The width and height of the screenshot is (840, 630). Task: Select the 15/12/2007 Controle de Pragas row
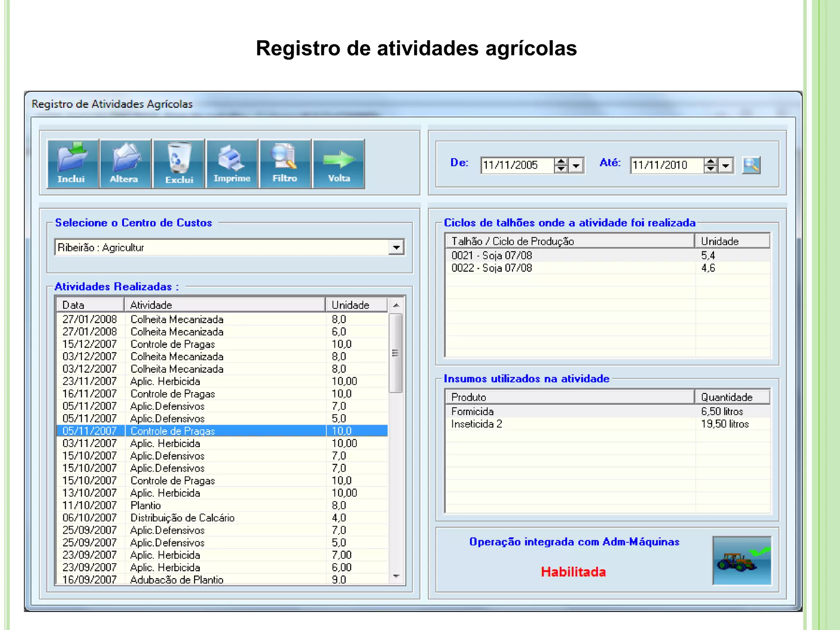point(222,344)
